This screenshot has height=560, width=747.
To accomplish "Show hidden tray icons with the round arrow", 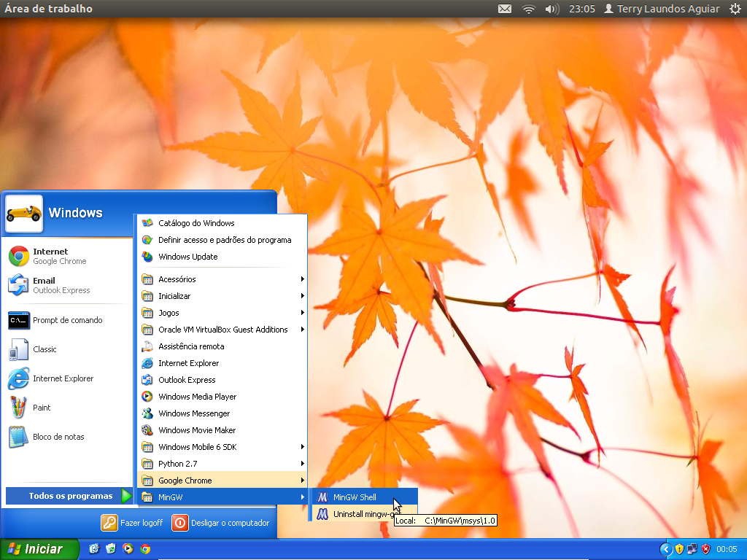I will point(665,549).
